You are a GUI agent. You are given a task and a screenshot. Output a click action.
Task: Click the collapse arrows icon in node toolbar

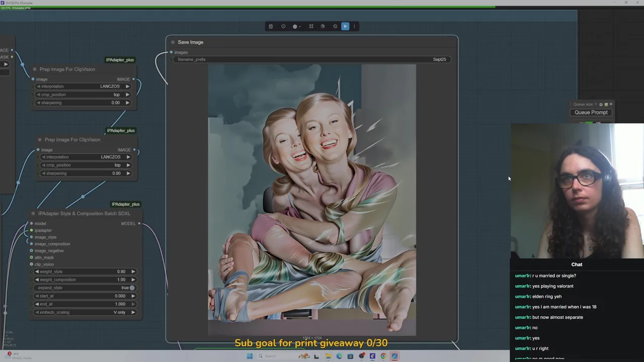pyautogui.click(x=311, y=27)
